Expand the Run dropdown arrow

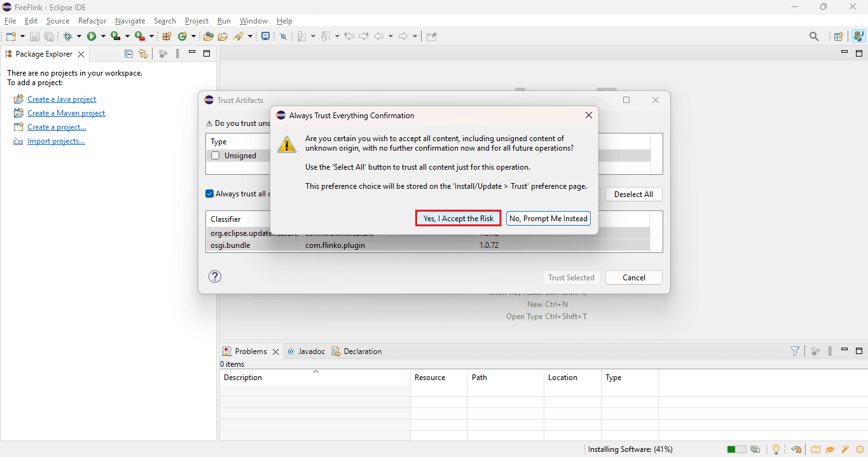point(102,36)
